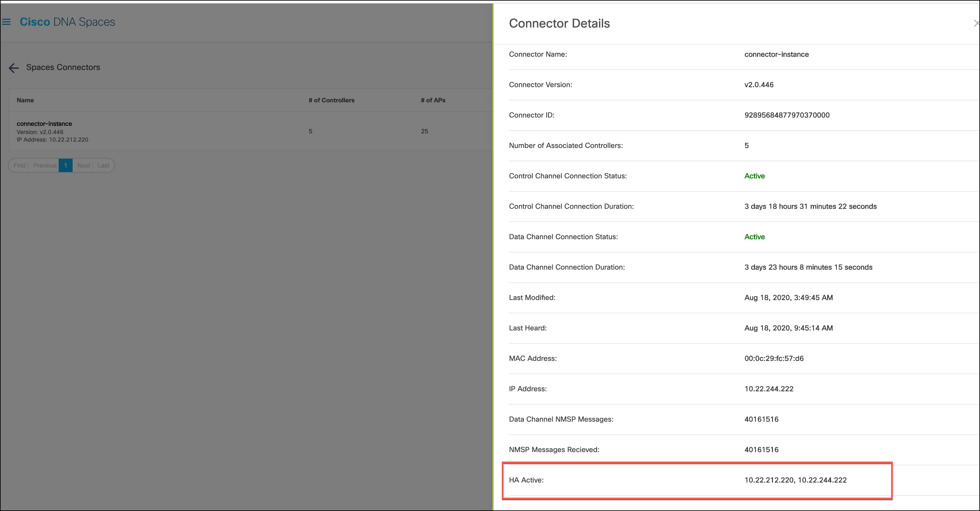This screenshot has width=980, height=511.
Task: Click Data Channel Connection Status: label
Action: pyautogui.click(x=563, y=237)
